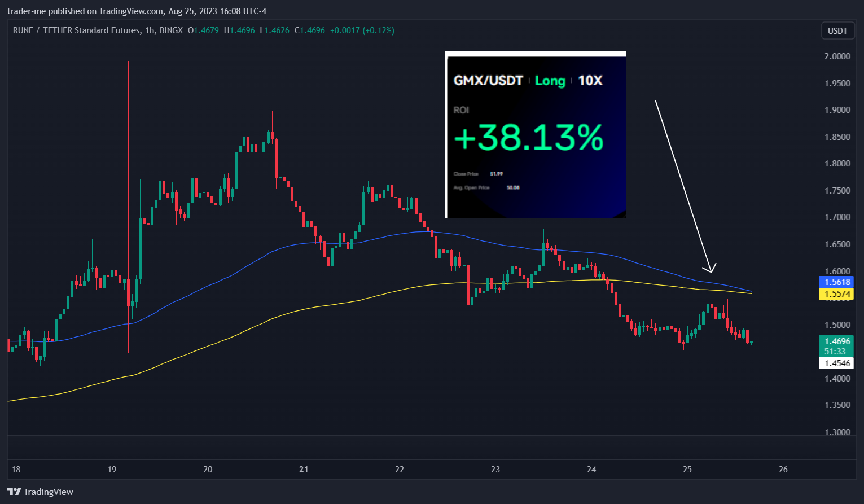The height and width of the screenshot is (504, 864).
Task: Click date label 24 on time axis
Action: coord(591,469)
